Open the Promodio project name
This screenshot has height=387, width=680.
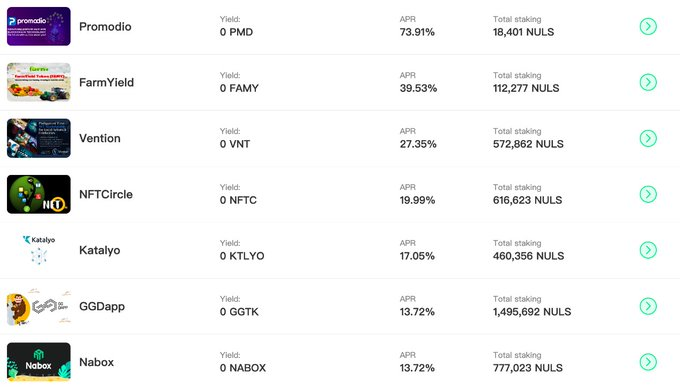click(105, 27)
